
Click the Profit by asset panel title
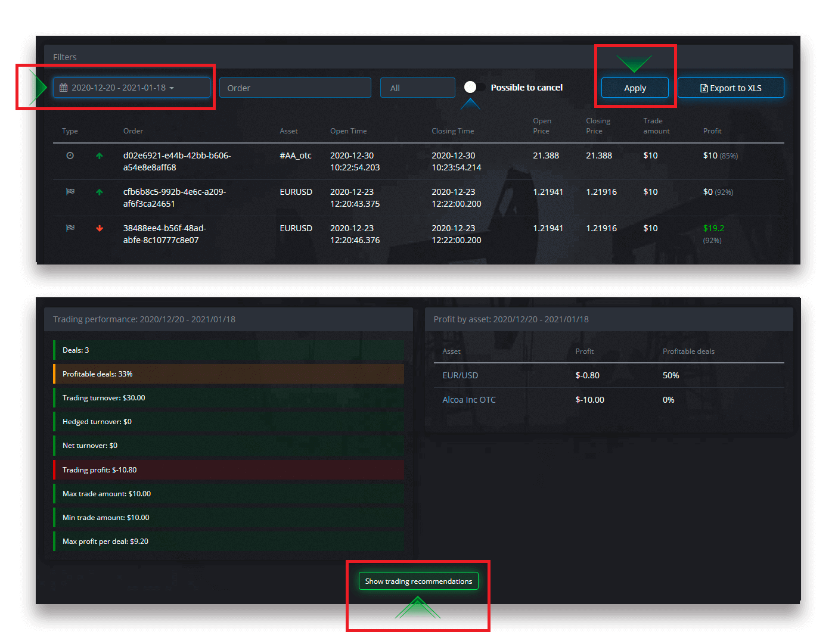(x=511, y=319)
